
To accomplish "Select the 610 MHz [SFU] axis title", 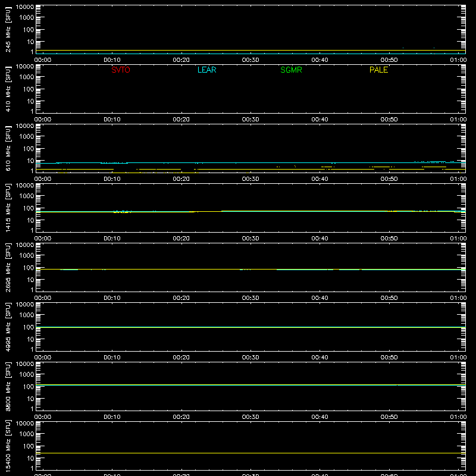I will 8,148.
